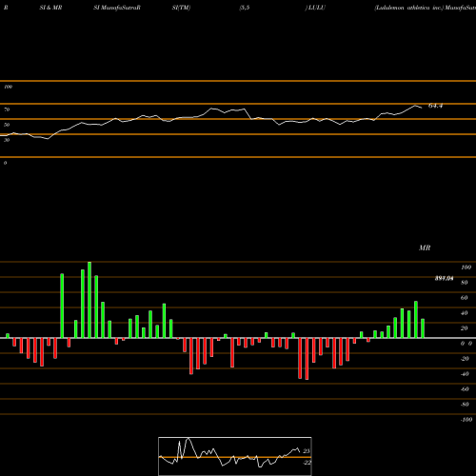The width and height of the screenshot is (476, 476).
Task: Click the MR axis label -60
Action: (x=465, y=389)
